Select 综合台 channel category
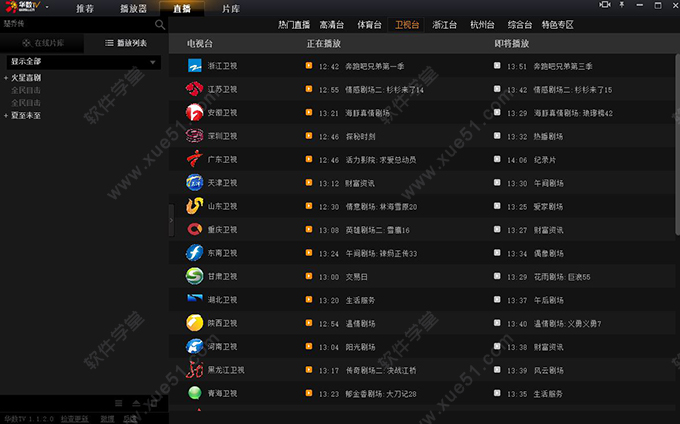The height and width of the screenshot is (424, 680). (520, 25)
